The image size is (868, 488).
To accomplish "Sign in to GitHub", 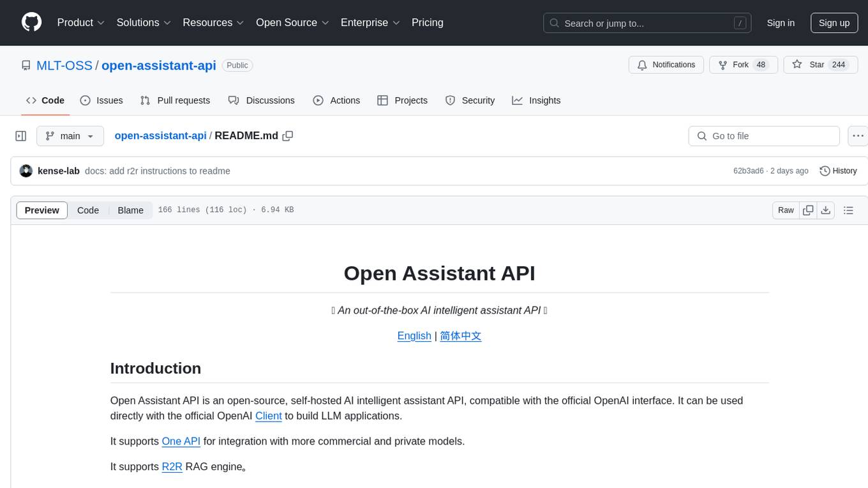I will coord(781,23).
